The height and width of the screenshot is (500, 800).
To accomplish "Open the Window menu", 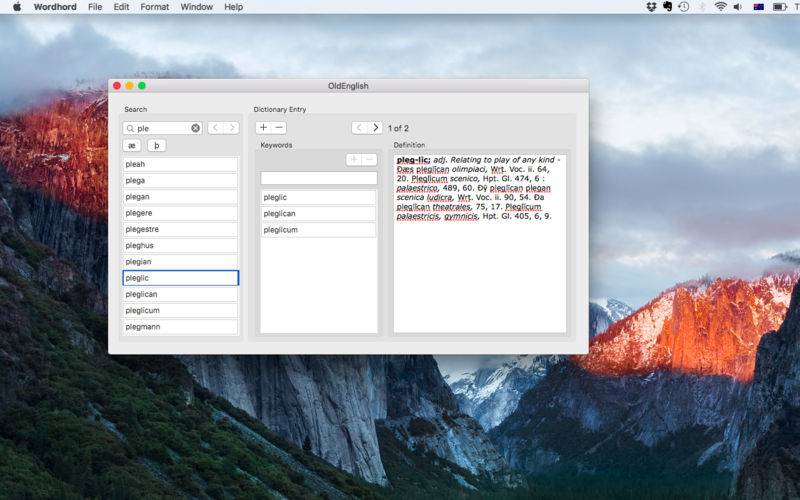I will coord(196,7).
